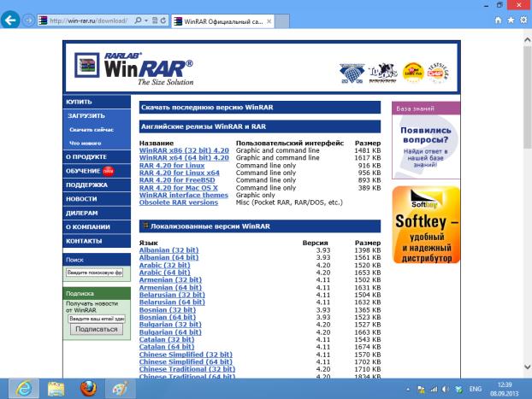Viewport: 532px width, 399px height.
Task: Open the ЗАГРУЗИТЬ menu item
Action: click(97, 116)
